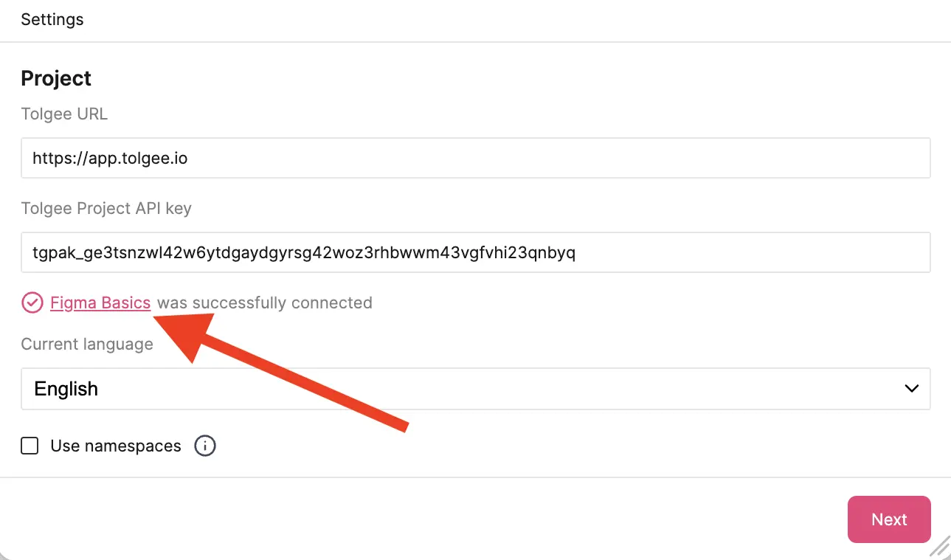The image size is (951, 560).
Task: Click the Tolgee URL label
Action: (x=64, y=114)
